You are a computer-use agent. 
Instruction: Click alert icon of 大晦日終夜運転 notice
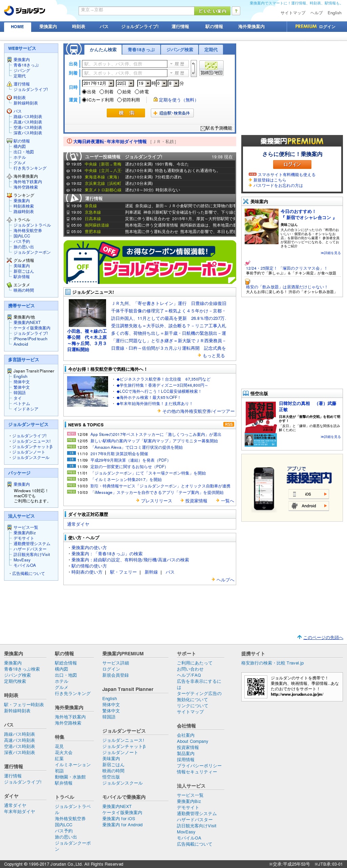[x=69, y=141]
